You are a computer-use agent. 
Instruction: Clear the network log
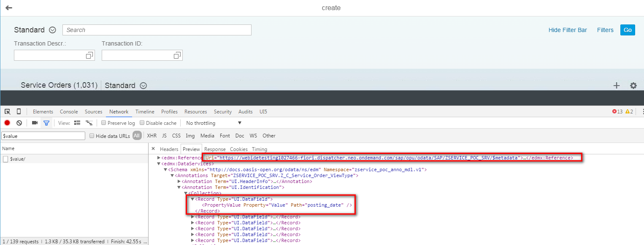coord(19,123)
